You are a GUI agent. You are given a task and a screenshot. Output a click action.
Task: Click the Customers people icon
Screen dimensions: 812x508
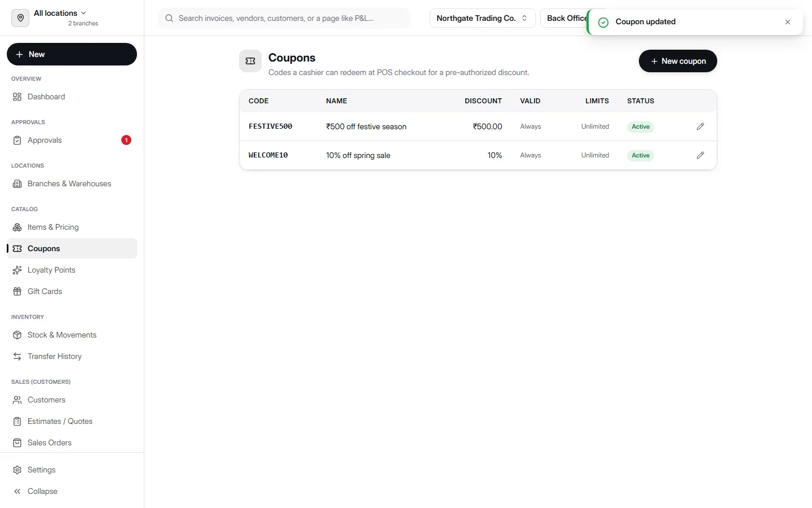17,400
